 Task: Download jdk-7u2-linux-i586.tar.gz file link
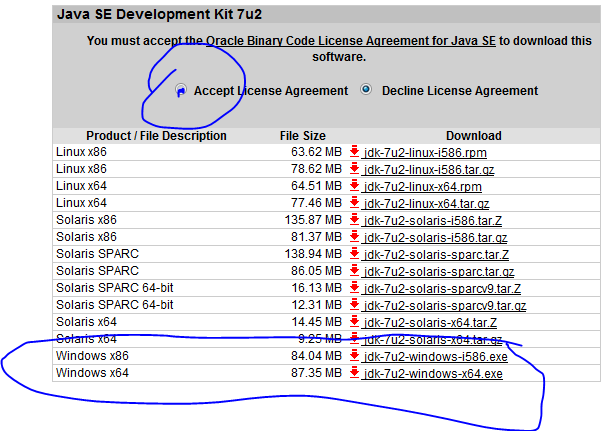(x=429, y=170)
